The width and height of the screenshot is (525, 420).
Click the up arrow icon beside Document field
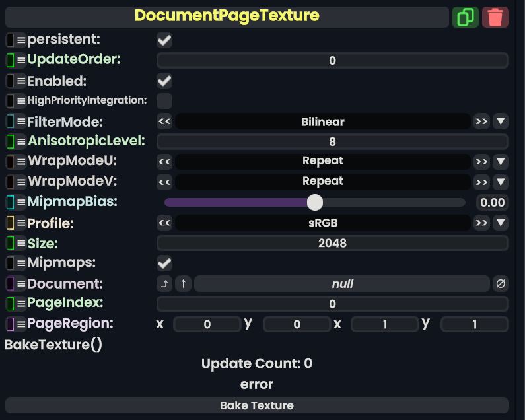coord(183,284)
